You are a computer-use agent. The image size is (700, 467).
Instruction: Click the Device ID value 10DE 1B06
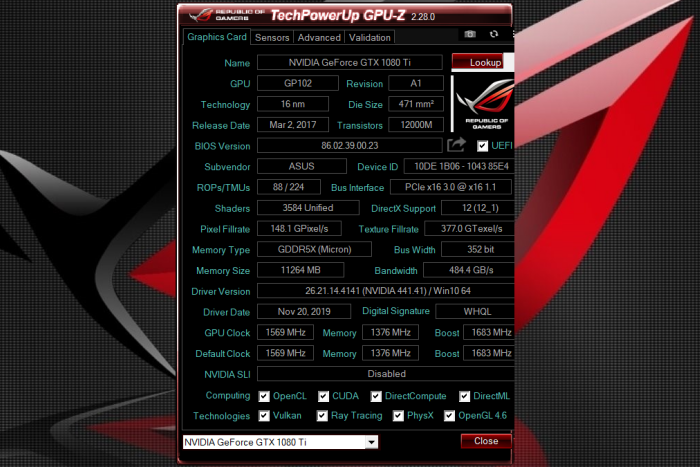point(459,166)
